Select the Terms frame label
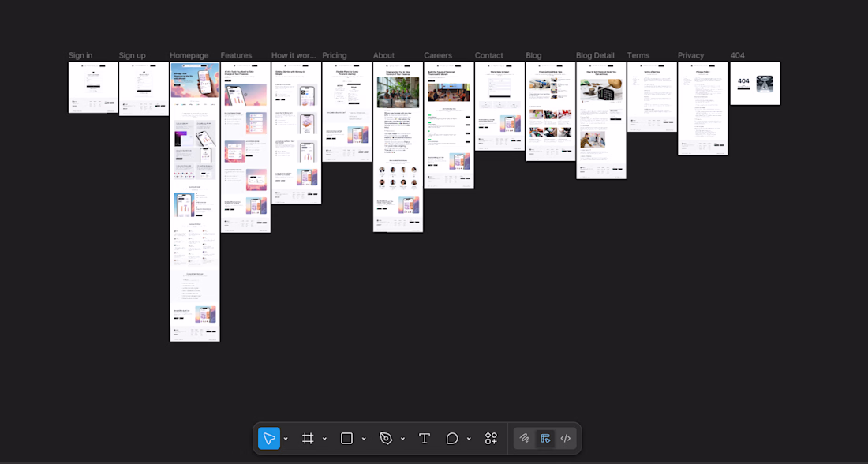Viewport: 868px width, 464px height. (638, 55)
